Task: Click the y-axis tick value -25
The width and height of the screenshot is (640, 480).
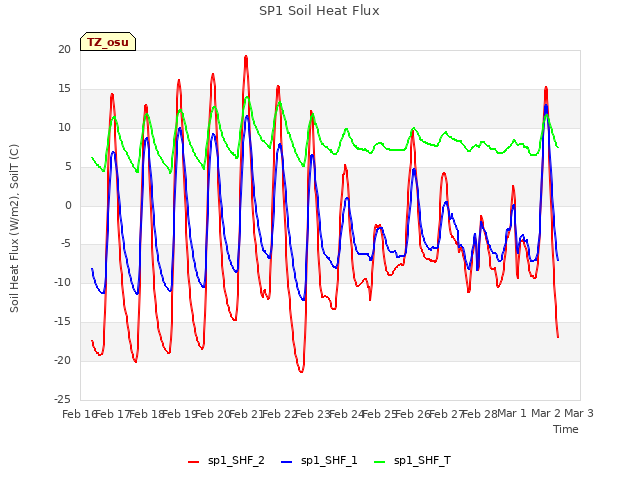Action: pyautogui.click(x=62, y=399)
